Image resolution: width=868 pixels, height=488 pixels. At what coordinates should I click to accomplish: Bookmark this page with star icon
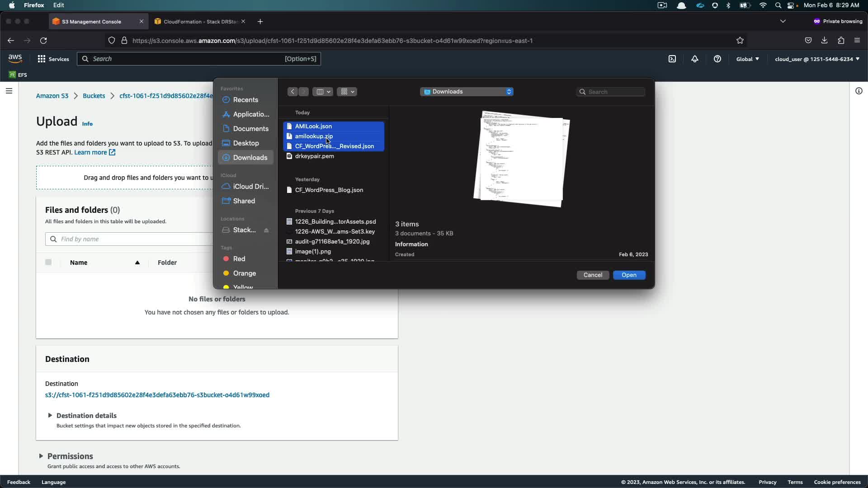[x=740, y=41]
